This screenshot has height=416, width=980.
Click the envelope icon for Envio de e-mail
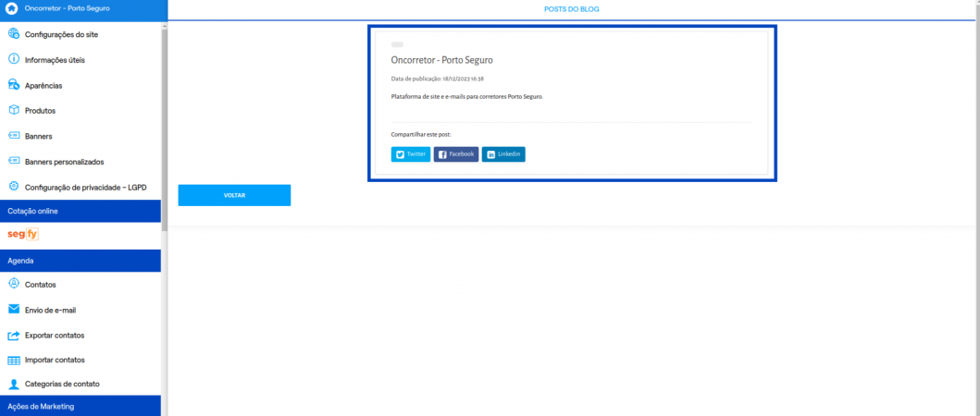click(14, 309)
